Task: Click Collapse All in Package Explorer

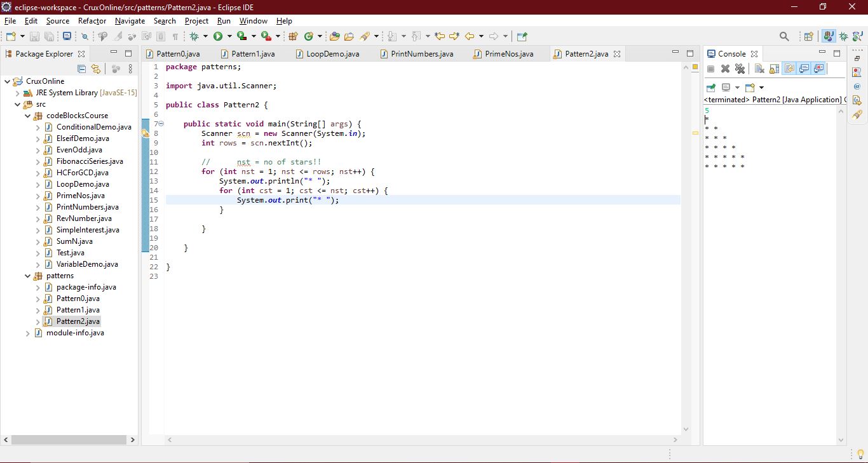Action: tap(81, 69)
